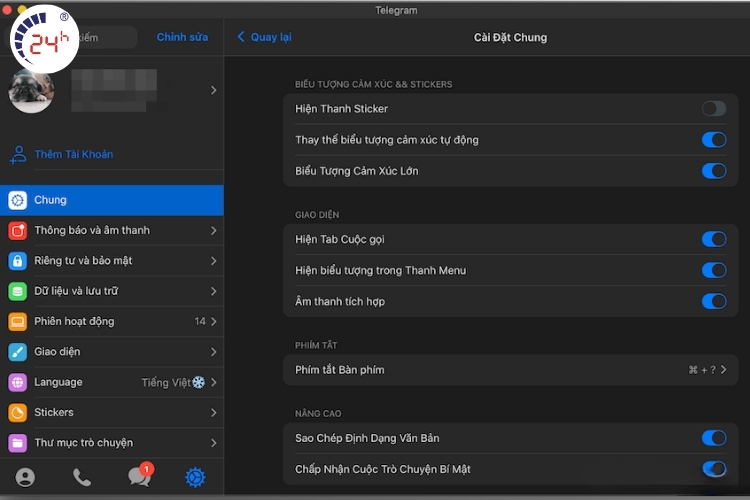Open Riêng tư và bảo mật settings

tap(112, 261)
